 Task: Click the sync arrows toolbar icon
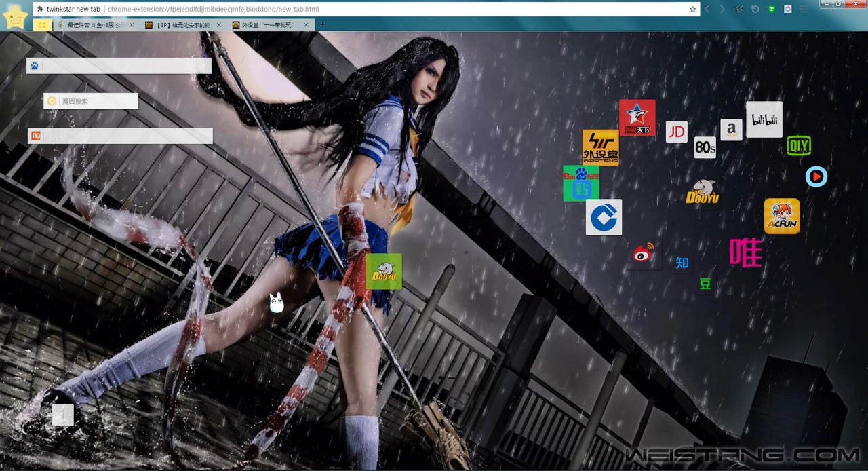click(x=739, y=9)
